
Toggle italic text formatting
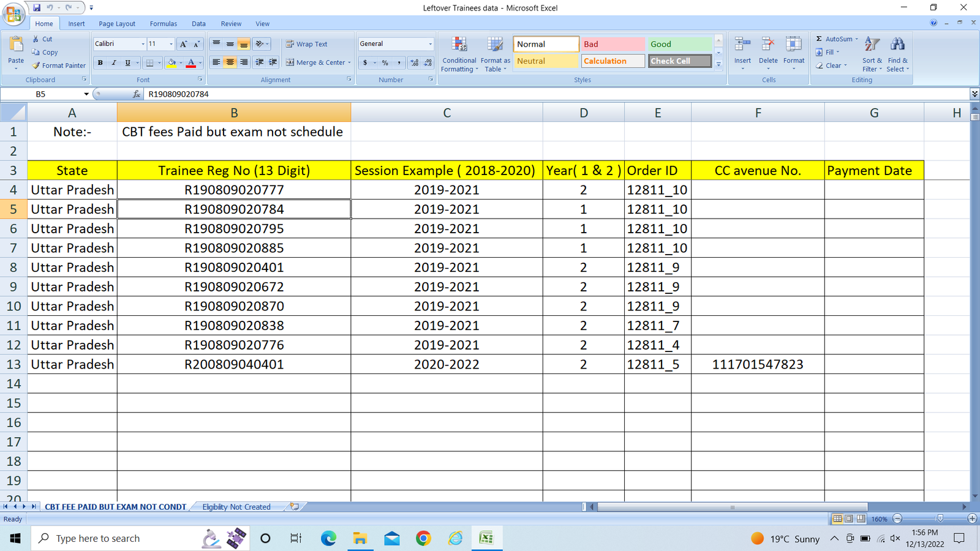(x=114, y=62)
